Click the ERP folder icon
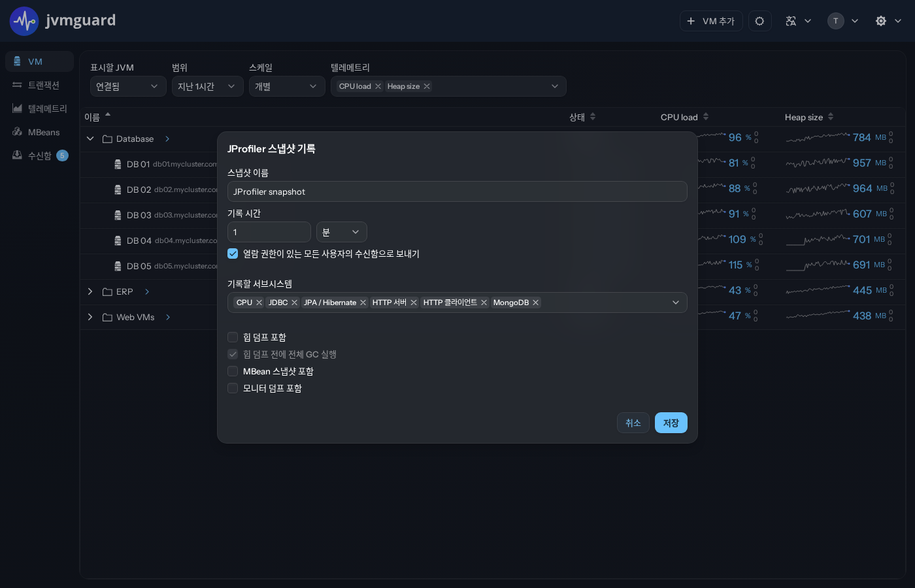This screenshot has width=915, height=588. [x=108, y=292]
